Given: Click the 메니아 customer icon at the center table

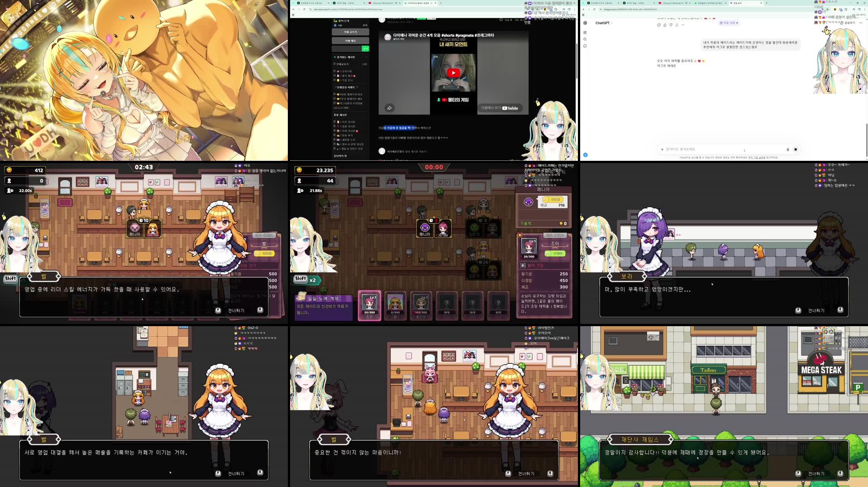Looking at the screenshot, I should pos(425,228).
